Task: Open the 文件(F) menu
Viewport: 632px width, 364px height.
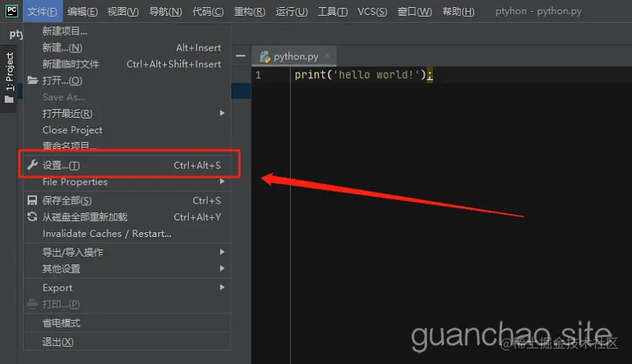Action: pos(43,11)
